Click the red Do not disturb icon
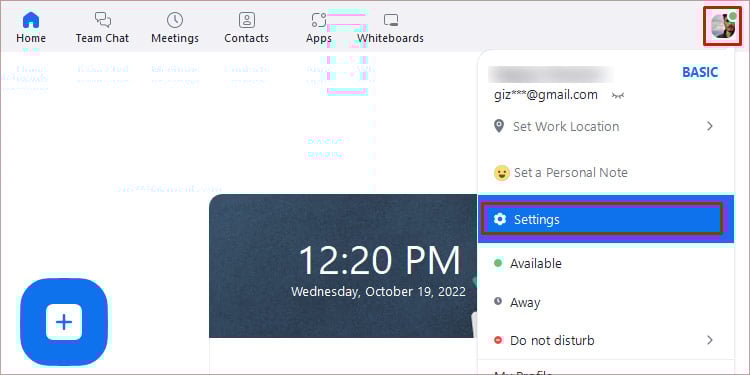Screen dimensions: 750x375 [498, 340]
